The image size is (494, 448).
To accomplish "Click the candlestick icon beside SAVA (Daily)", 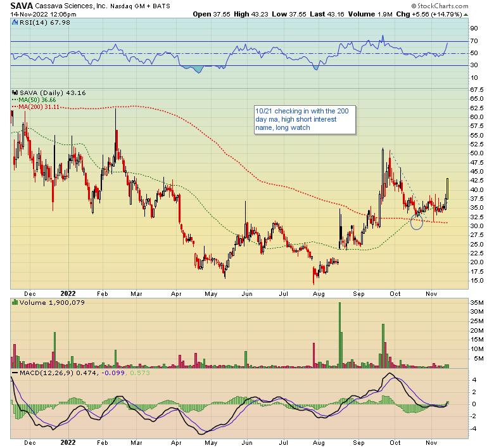I will (x=15, y=93).
